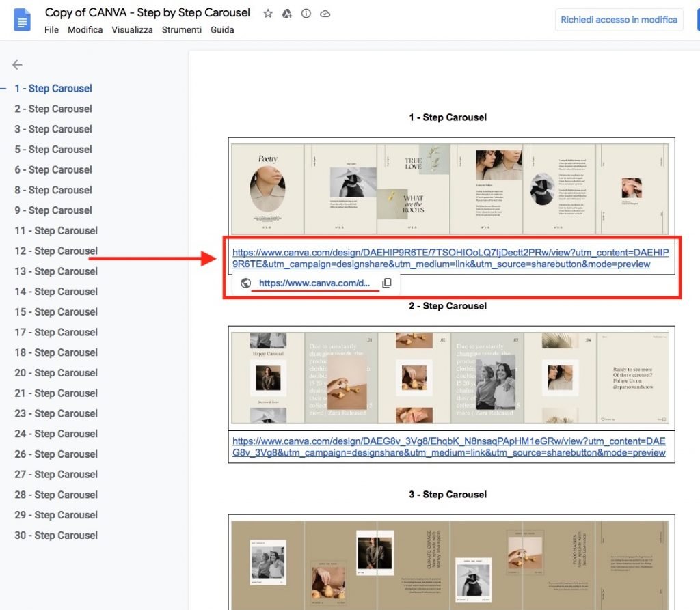The image size is (700, 610).
Task: Open the File menu
Action: click(x=51, y=30)
